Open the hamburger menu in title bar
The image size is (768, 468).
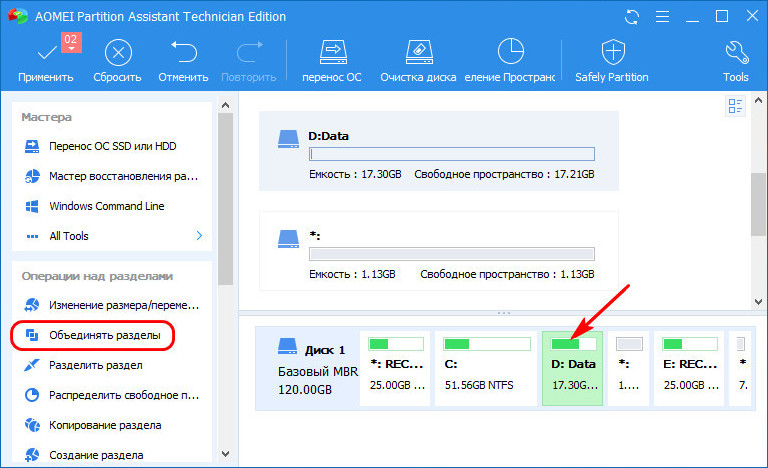click(662, 17)
